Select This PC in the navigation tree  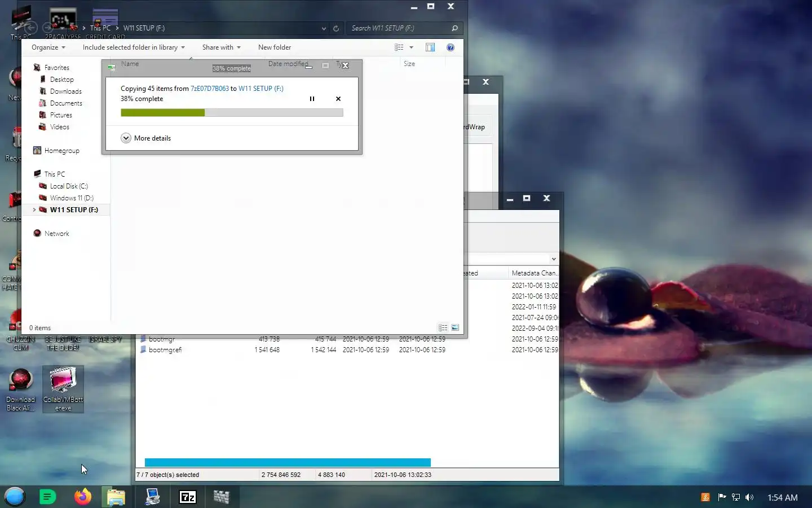49,174
